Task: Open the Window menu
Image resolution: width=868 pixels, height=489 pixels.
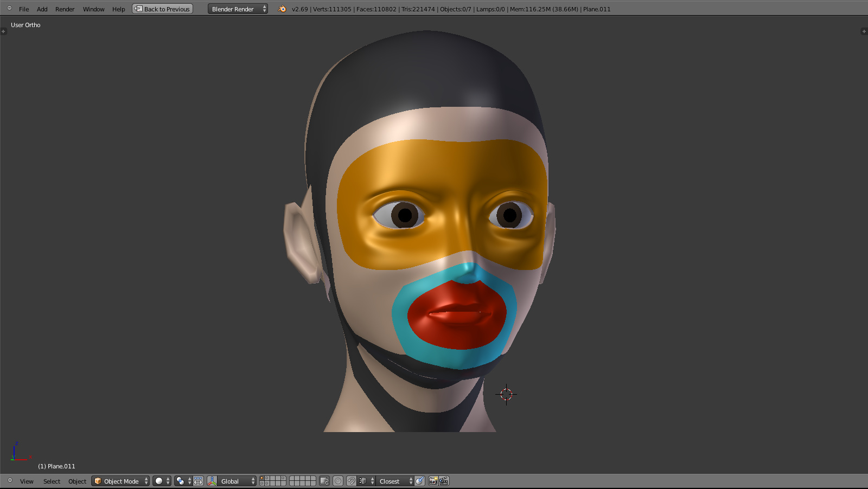Action: [x=93, y=9]
